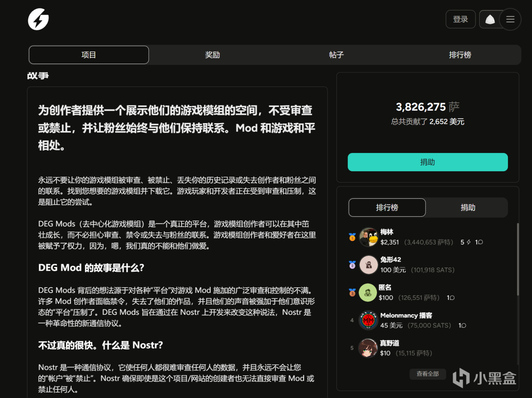Click the 3,826,275 萨 total amount
Viewport: 532px width, 398px height.
coord(428,107)
